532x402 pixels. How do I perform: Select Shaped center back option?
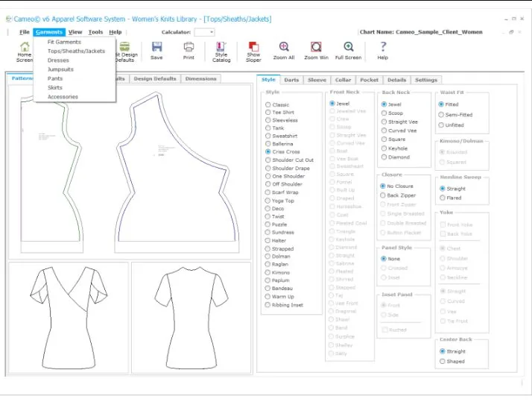coord(443,361)
